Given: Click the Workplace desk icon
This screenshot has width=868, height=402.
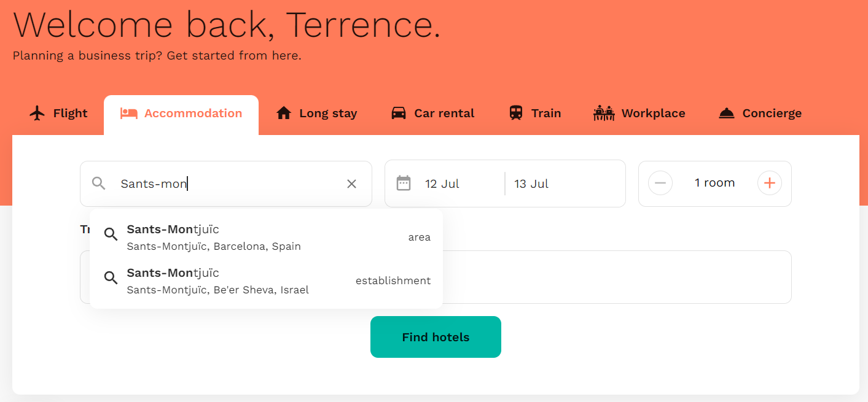Looking at the screenshot, I should tap(604, 114).
